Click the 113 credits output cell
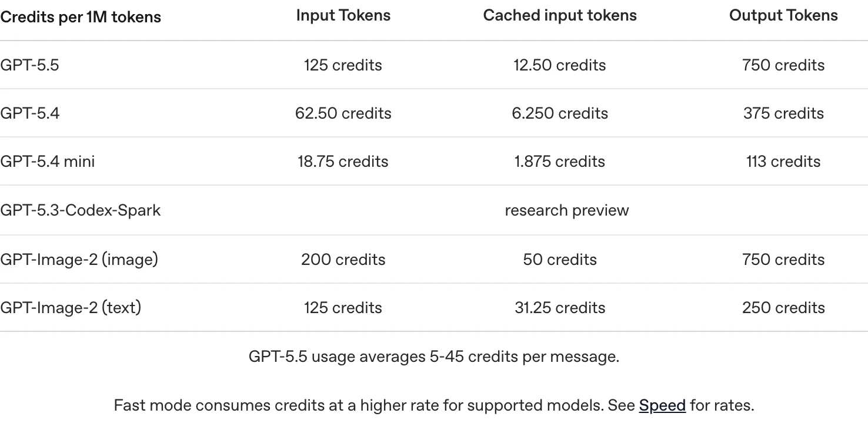The height and width of the screenshot is (430, 868). 783,162
